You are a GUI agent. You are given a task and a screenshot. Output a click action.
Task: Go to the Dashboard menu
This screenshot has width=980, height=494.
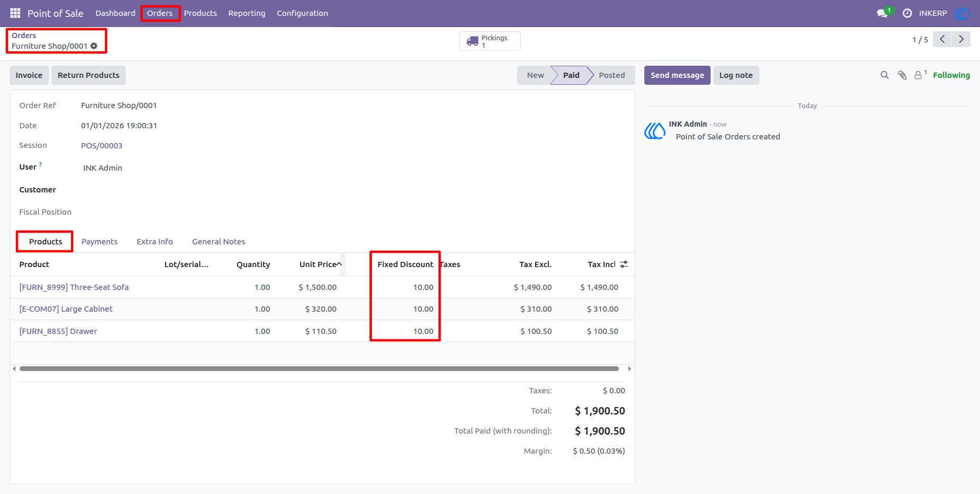click(x=115, y=13)
